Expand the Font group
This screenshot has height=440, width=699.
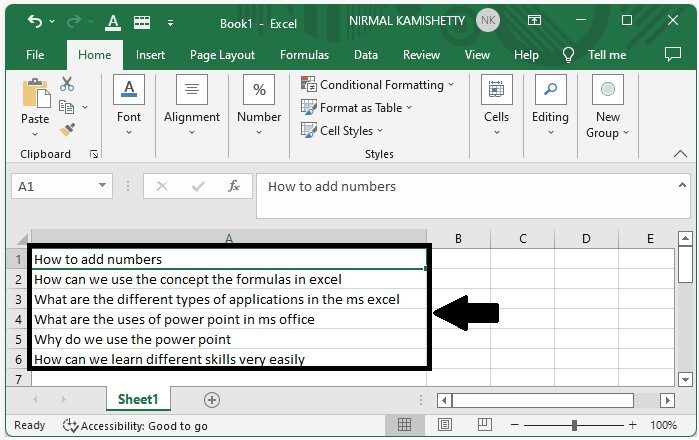coord(129,106)
